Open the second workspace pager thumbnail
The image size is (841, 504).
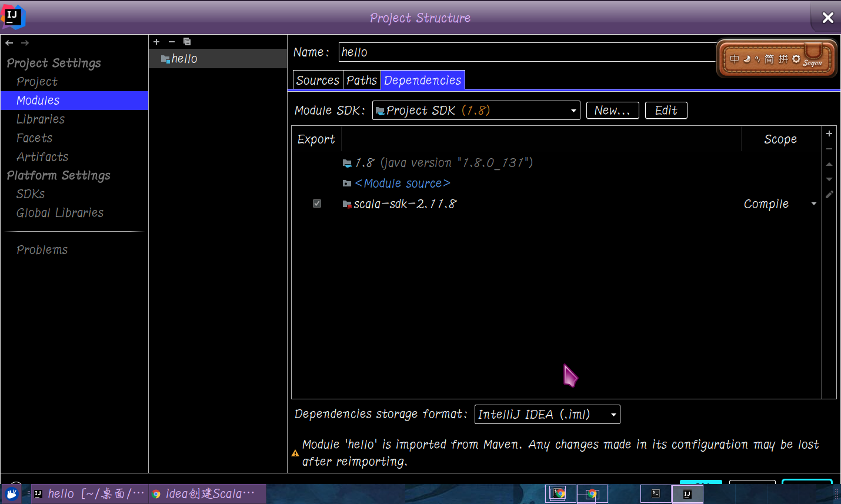click(592, 494)
